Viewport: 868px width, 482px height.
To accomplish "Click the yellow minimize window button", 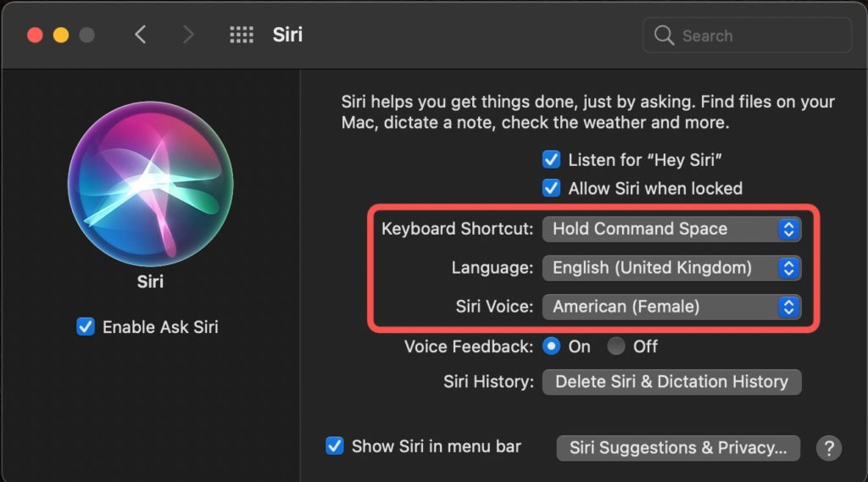I will [x=61, y=35].
